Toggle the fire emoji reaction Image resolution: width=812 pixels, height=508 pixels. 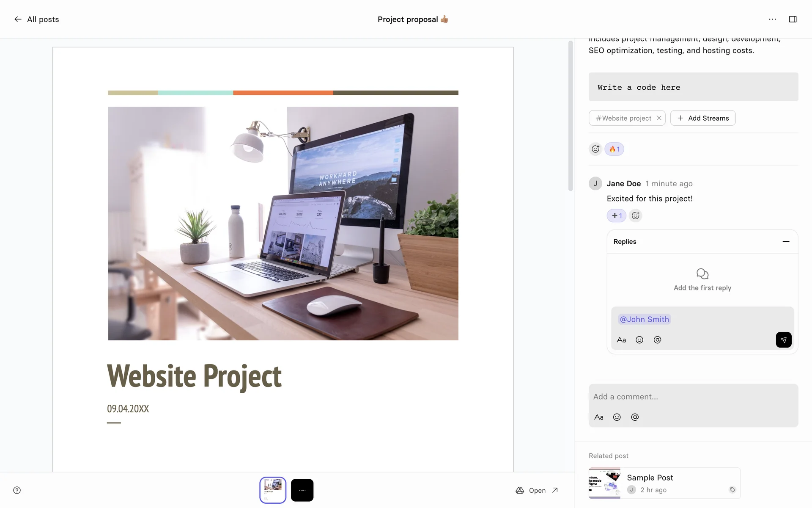click(614, 149)
